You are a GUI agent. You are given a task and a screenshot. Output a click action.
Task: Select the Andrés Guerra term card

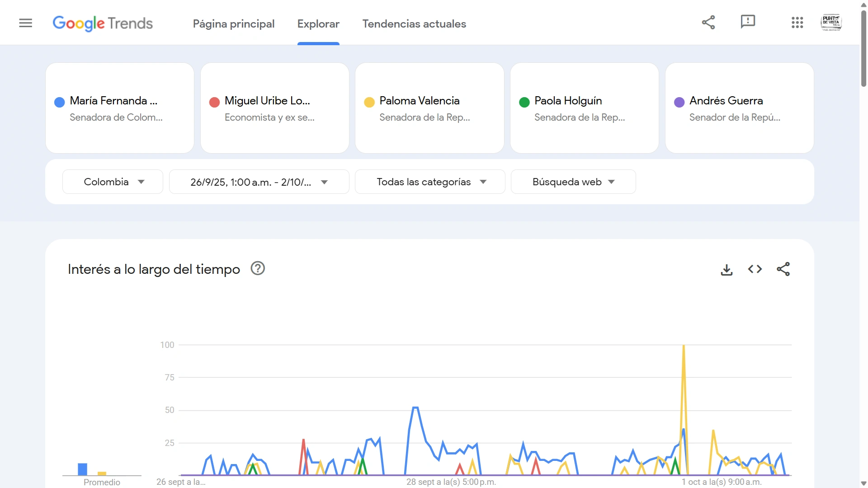tap(739, 108)
